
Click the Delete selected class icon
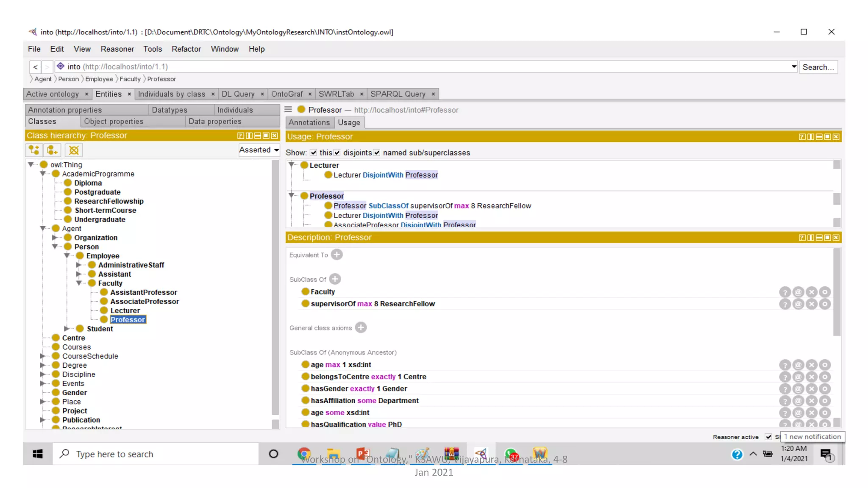coord(74,150)
